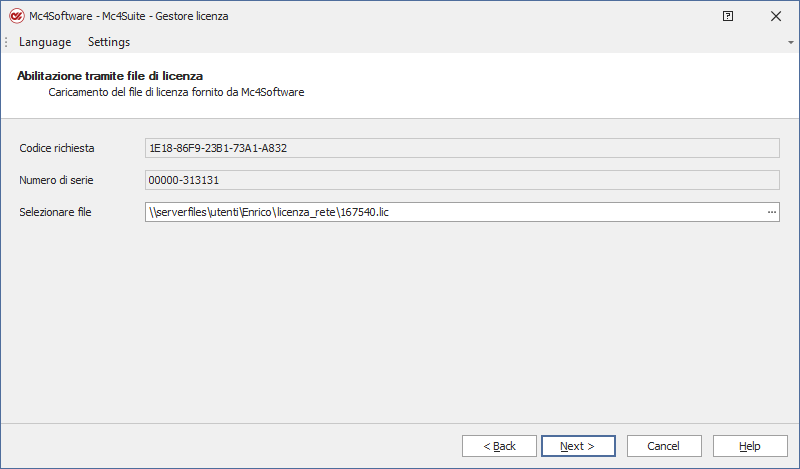The width and height of the screenshot is (800, 469).
Task: Close the Gestore licenza window
Action: pyautogui.click(x=775, y=16)
